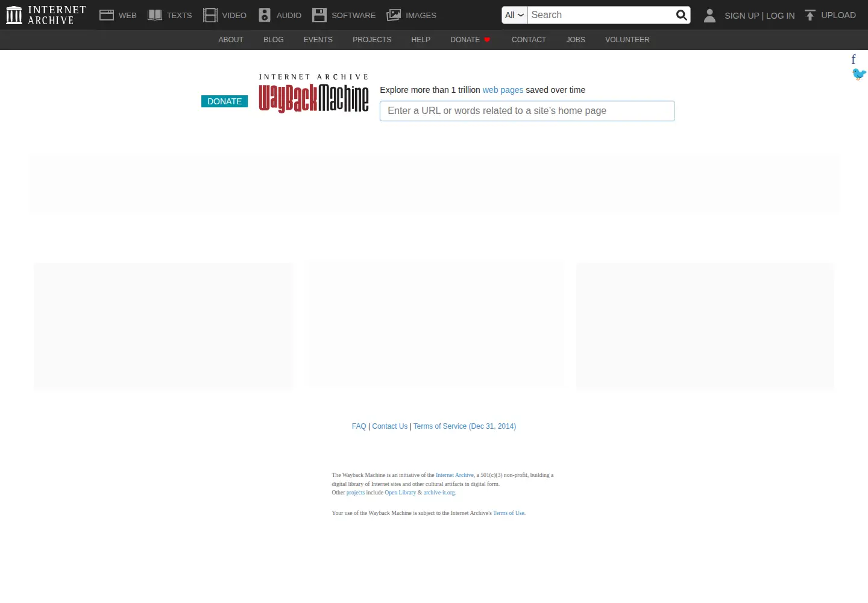
Task: Open the Terms of Use link
Action: (x=509, y=513)
